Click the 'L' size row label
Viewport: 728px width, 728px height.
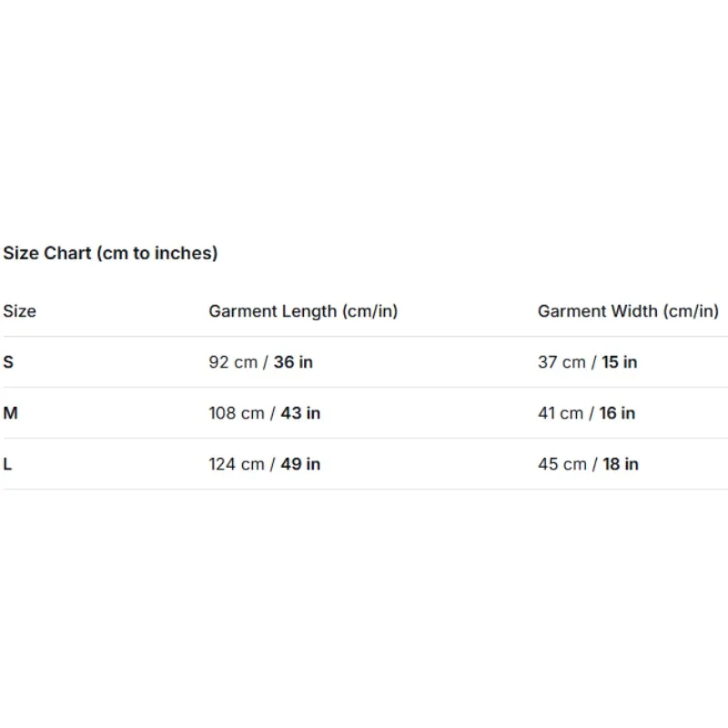[7, 464]
